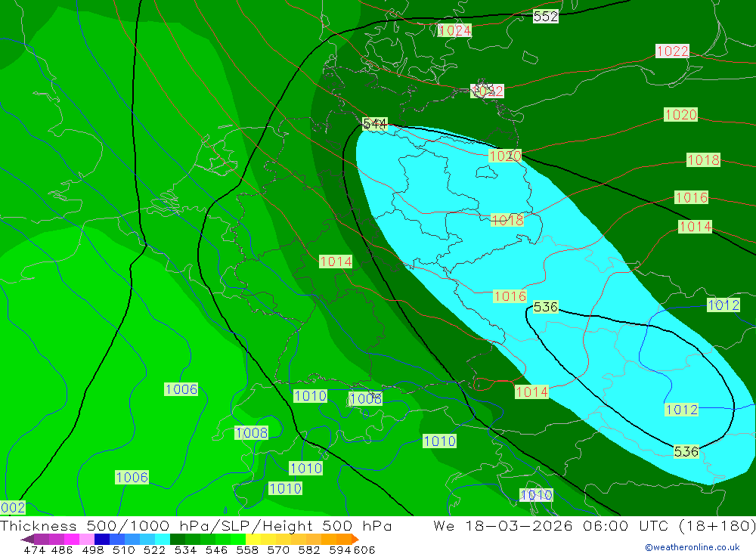The height and width of the screenshot is (554, 756).
Task: Click the 1016 label inside the cyan area
Action: tap(510, 296)
